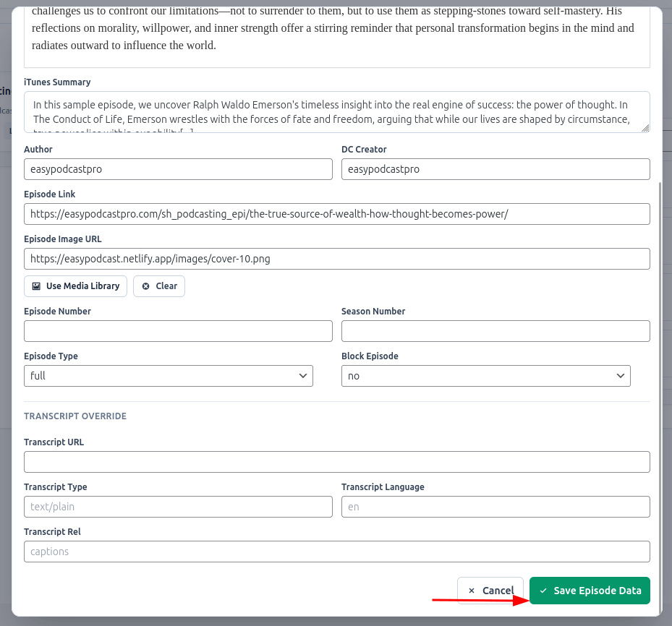Viewport: 672px width, 626px height.
Task: Click the Episode Type chevron arrow
Action: pos(302,376)
